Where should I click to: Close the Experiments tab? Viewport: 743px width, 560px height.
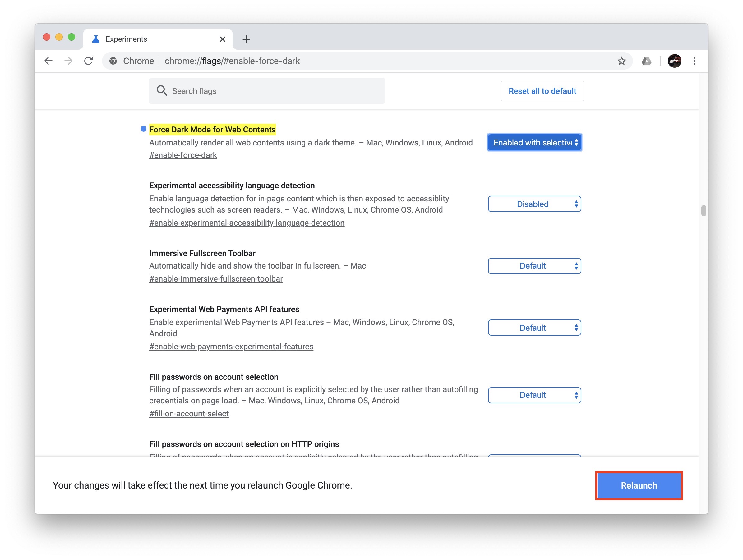click(x=222, y=39)
